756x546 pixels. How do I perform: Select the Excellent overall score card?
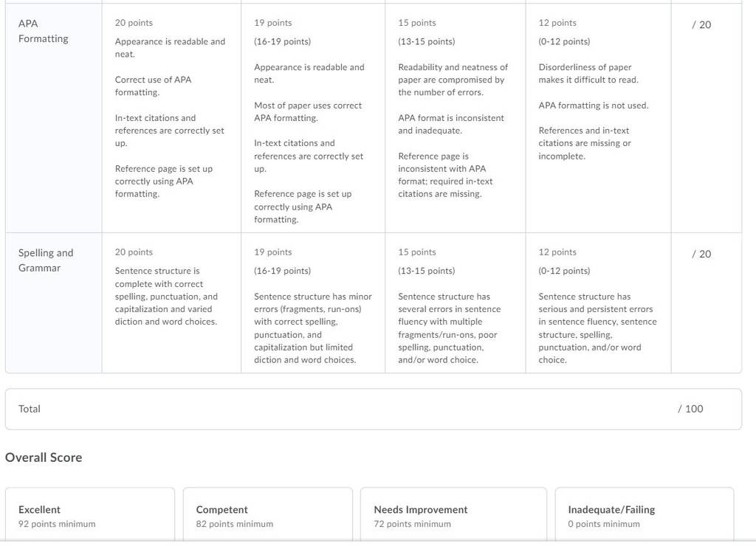(90, 515)
